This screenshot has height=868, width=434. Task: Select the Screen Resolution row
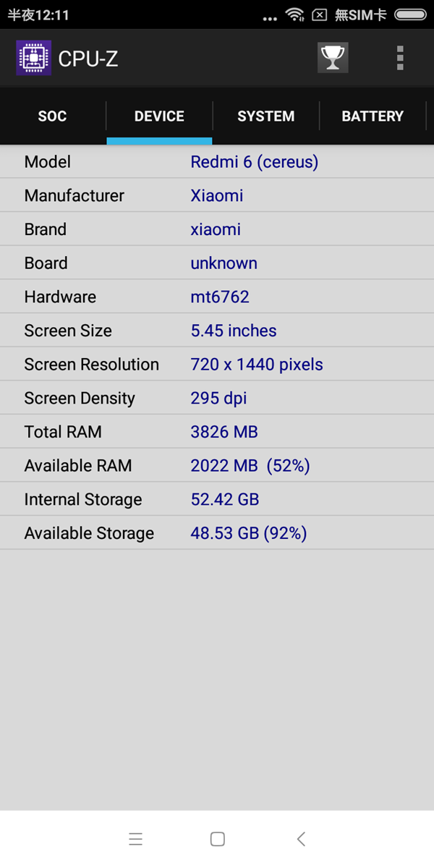click(217, 365)
